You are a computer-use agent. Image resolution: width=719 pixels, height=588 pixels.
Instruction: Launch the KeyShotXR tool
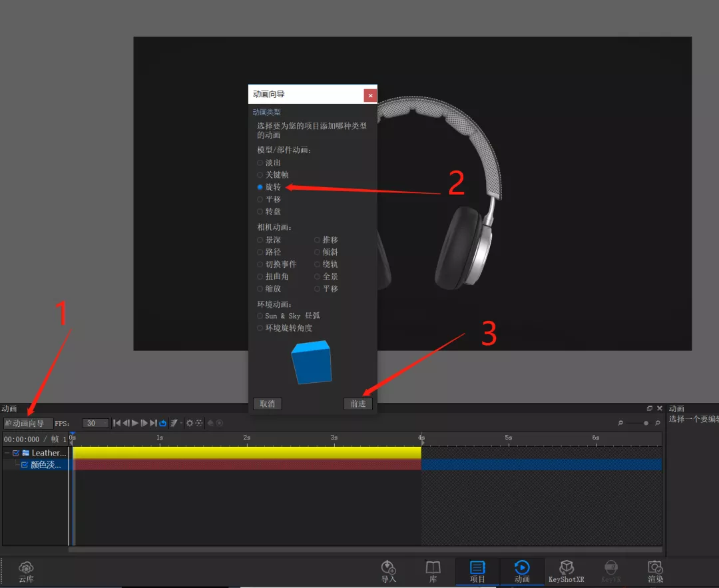(x=567, y=571)
